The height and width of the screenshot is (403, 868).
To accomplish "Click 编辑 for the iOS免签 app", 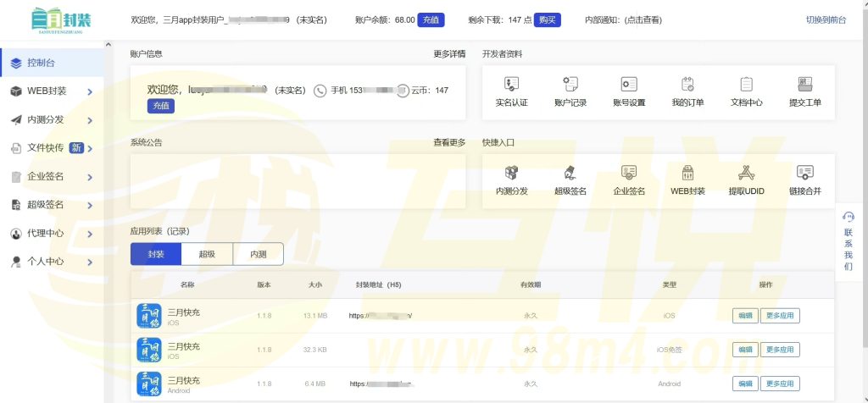I will point(745,350).
